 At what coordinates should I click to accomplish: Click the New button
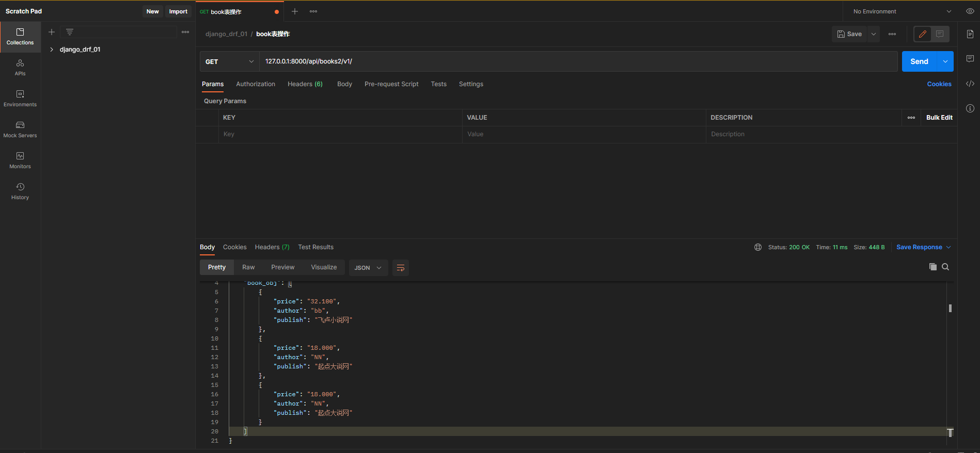point(152,11)
